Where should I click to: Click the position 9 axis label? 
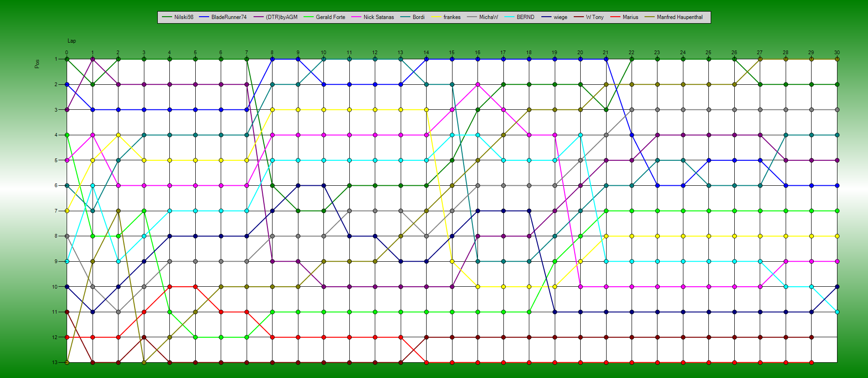[x=56, y=261]
